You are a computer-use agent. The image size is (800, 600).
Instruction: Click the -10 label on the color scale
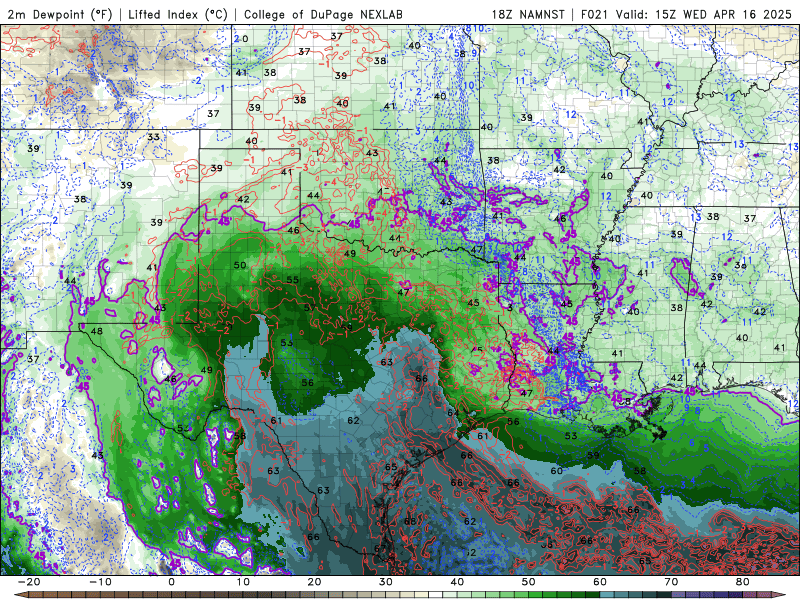pyautogui.click(x=100, y=582)
